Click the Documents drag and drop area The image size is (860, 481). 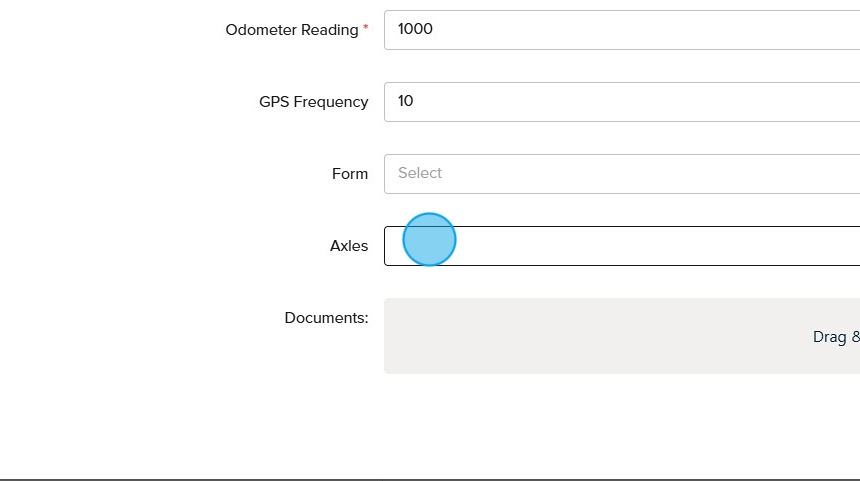point(620,336)
